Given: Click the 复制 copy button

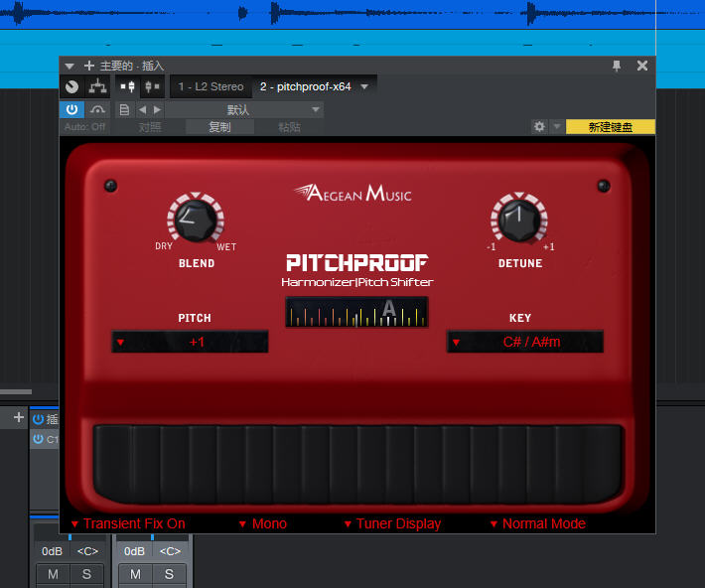Looking at the screenshot, I should point(219,127).
